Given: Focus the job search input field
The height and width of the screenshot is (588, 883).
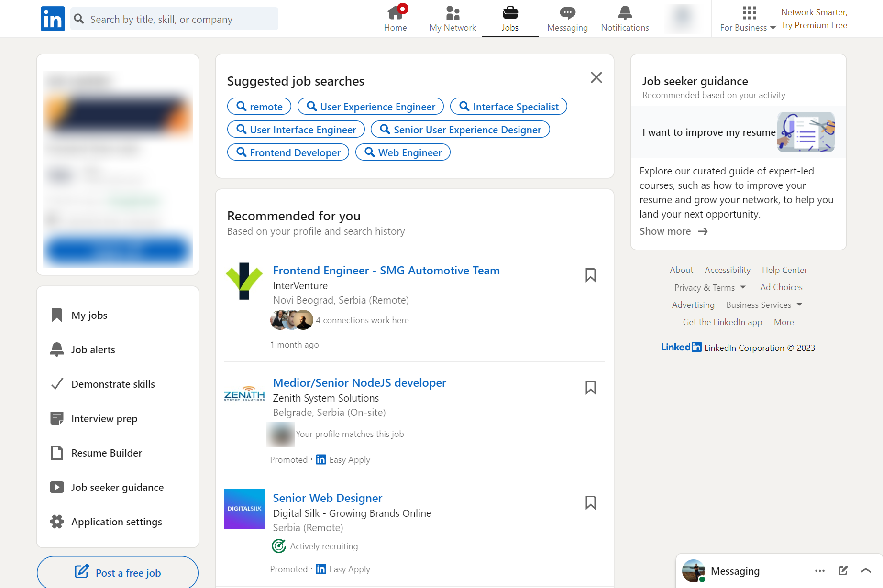Looking at the screenshot, I should coord(174,19).
